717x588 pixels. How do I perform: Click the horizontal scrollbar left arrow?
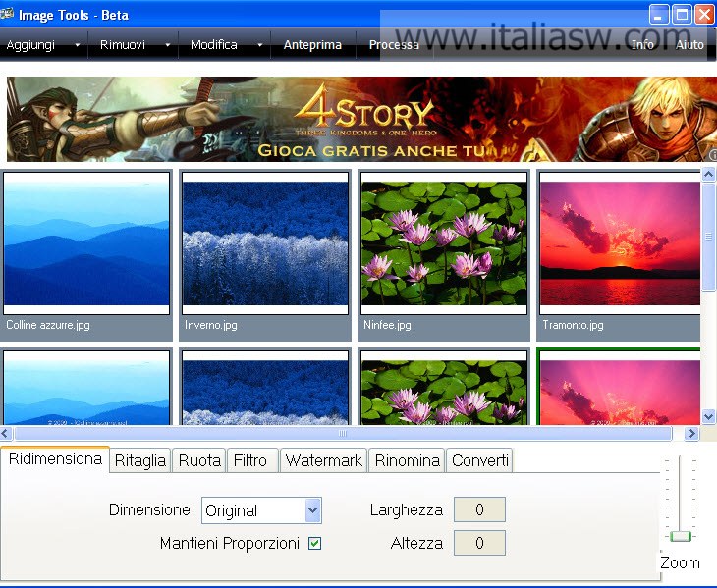6,433
